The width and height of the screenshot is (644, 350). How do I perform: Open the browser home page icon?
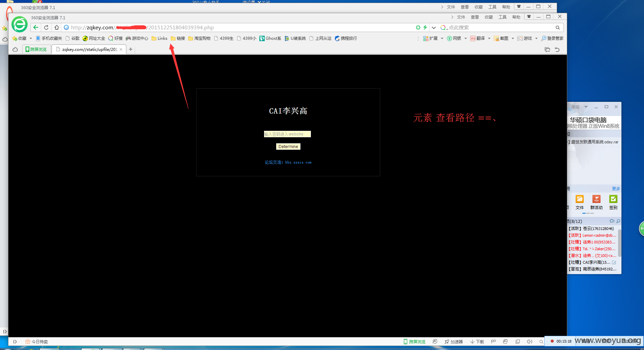pyautogui.click(x=57, y=28)
